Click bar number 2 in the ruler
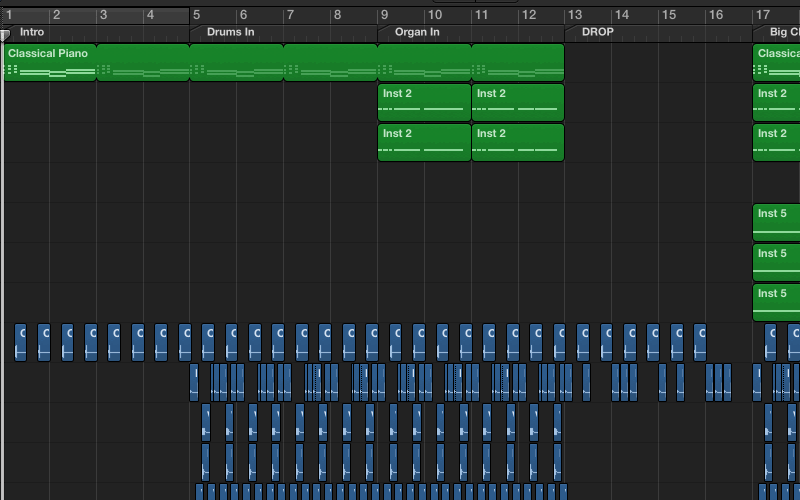 [x=57, y=15]
